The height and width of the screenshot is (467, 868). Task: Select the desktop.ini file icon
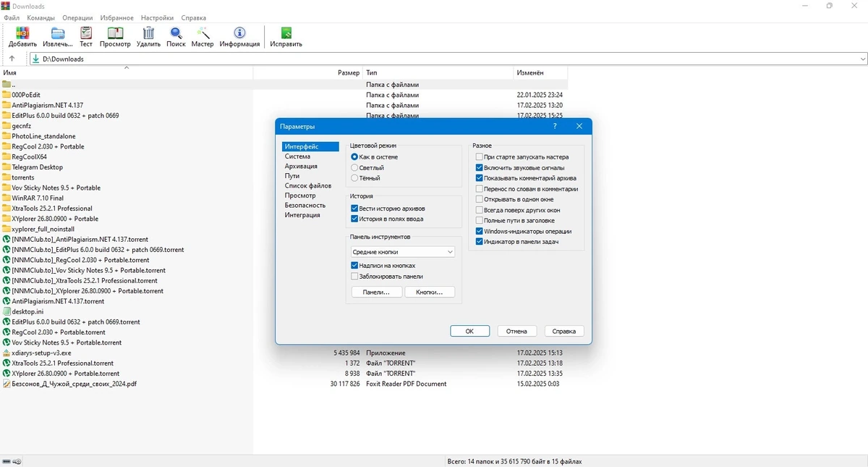click(7, 311)
